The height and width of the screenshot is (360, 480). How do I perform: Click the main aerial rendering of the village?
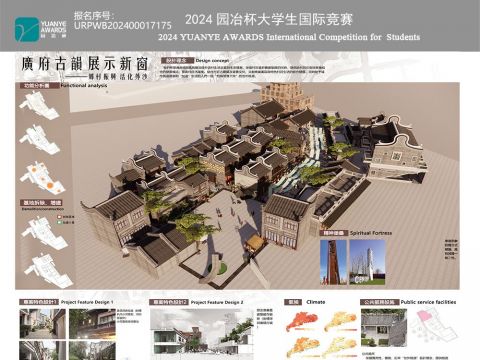point(237,186)
